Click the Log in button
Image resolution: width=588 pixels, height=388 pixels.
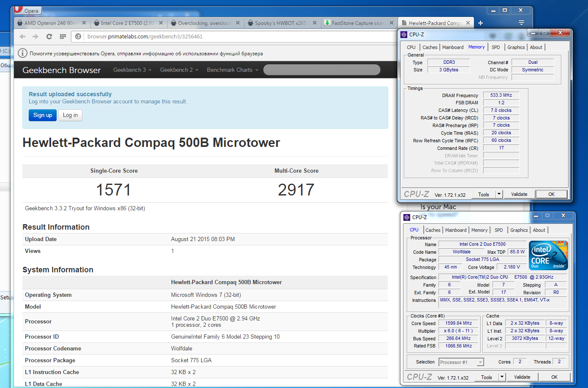pos(70,115)
